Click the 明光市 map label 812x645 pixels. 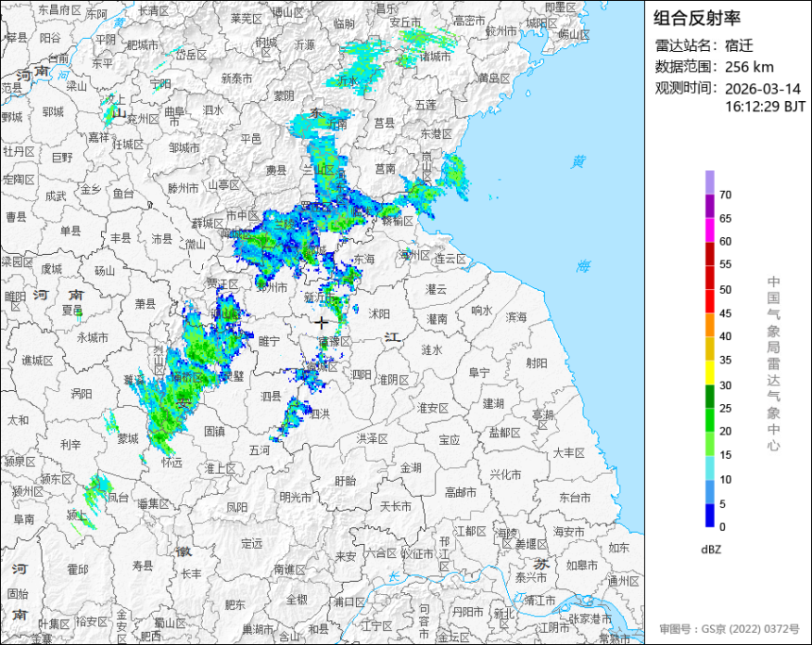pyautogui.click(x=296, y=497)
